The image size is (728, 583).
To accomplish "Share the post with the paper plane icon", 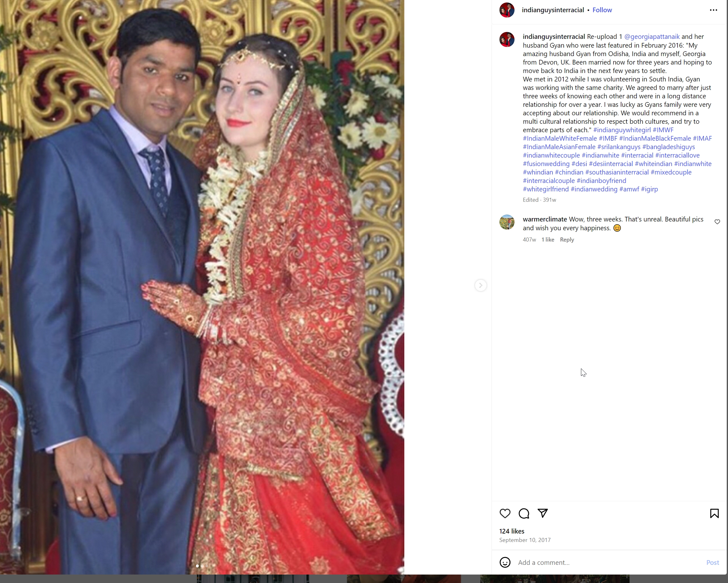I will [x=543, y=513].
